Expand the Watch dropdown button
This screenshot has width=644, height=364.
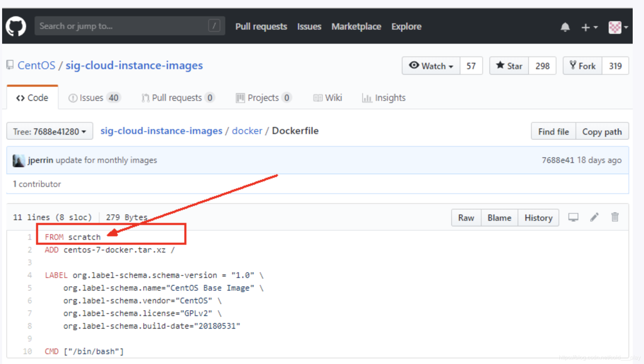431,66
